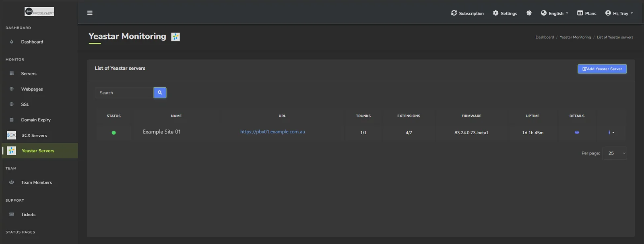Click the globe language icon

(x=544, y=13)
